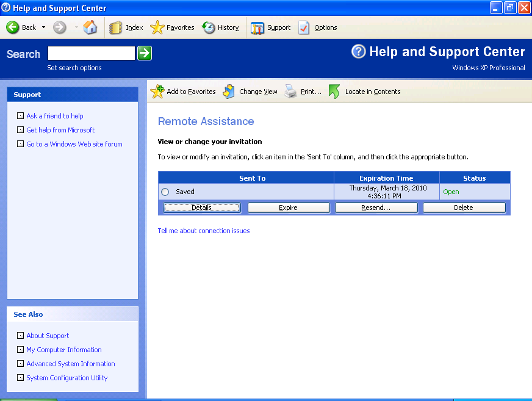Open the Back history dropdown arrow
532x401 pixels.
coord(43,27)
